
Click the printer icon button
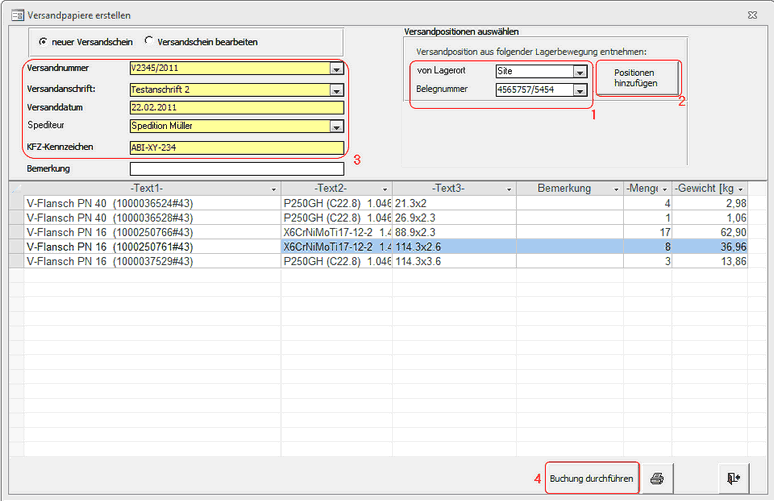(657, 478)
